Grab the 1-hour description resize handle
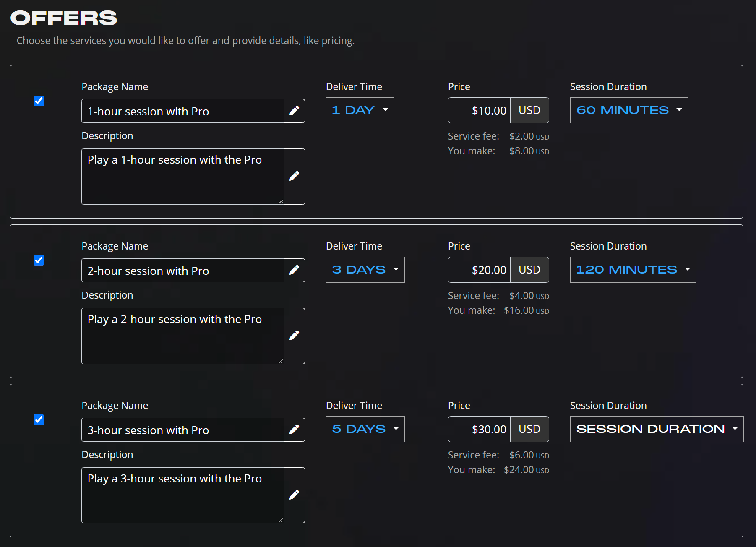Screen dimensions: 756x547 pyautogui.click(x=281, y=201)
